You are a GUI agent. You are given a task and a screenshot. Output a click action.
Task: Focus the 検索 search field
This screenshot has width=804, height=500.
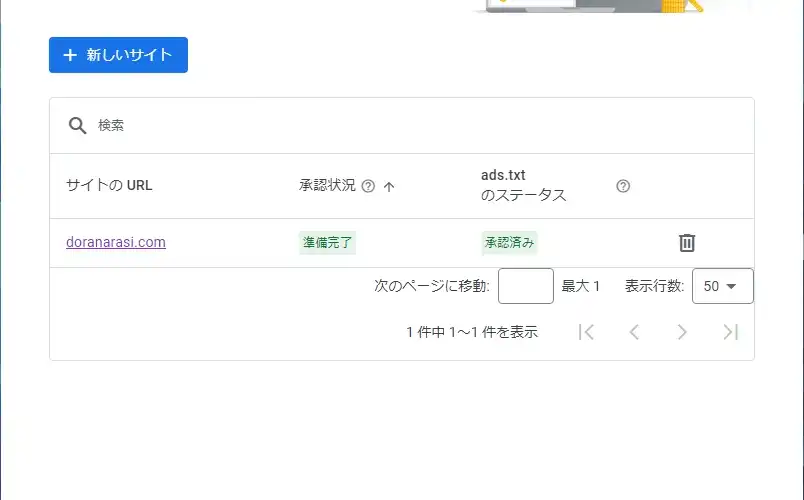[x=400, y=125]
